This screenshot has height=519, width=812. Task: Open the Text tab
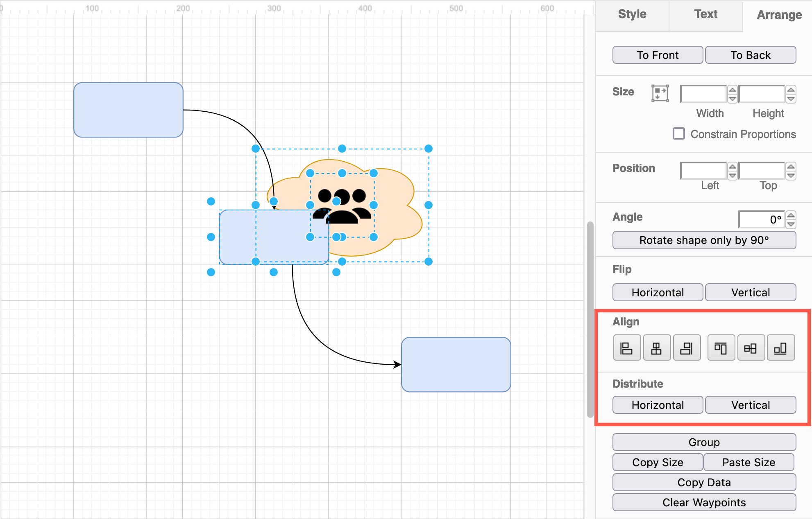pos(705,14)
